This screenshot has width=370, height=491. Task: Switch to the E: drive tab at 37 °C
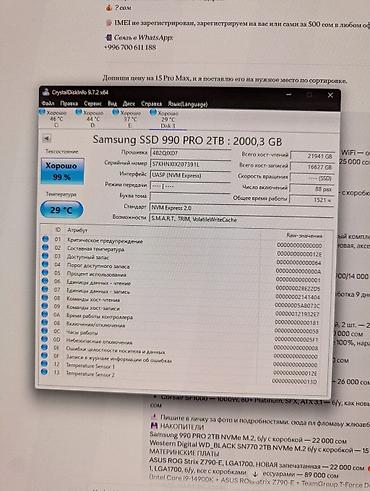coord(127,119)
